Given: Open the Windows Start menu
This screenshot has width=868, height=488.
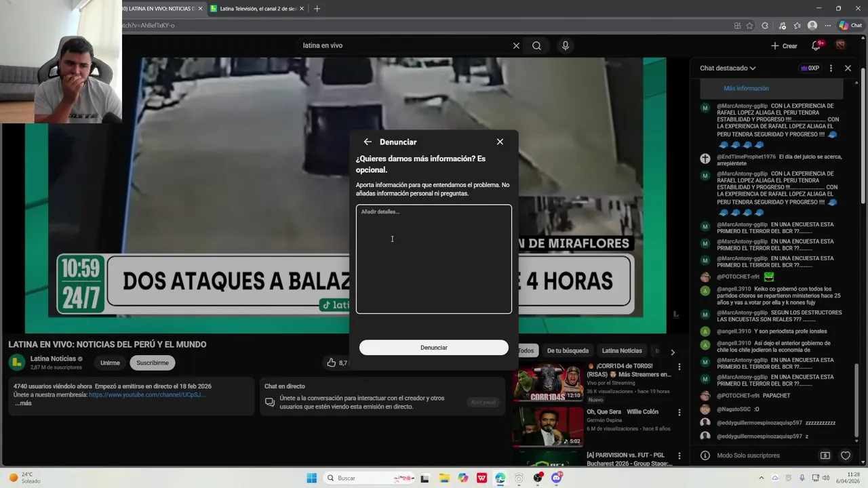Looking at the screenshot, I should 311,478.
